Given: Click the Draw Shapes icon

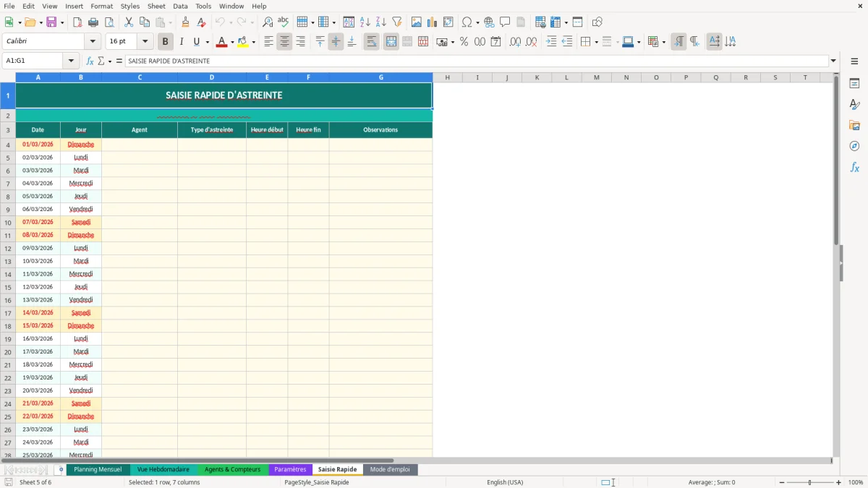Looking at the screenshot, I should (x=597, y=22).
